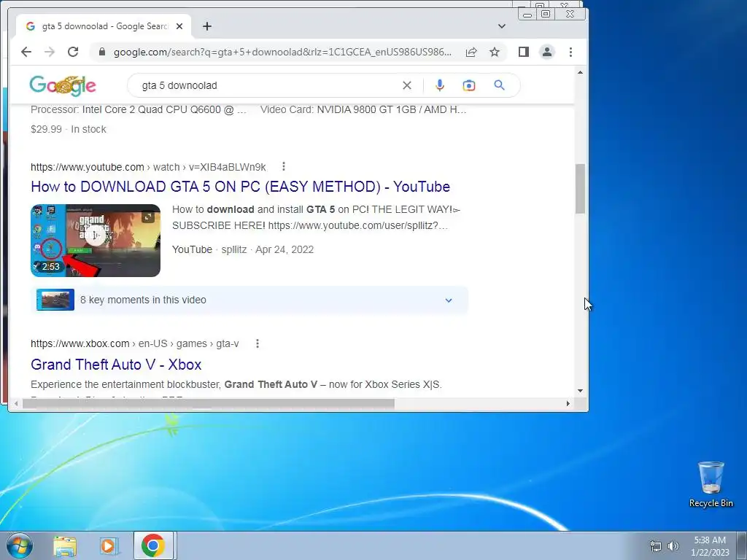This screenshot has width=747, height=560.
Task: Play the GTA 5 video thumbnail
Action: pyautogui.click(x=96, y=241)
